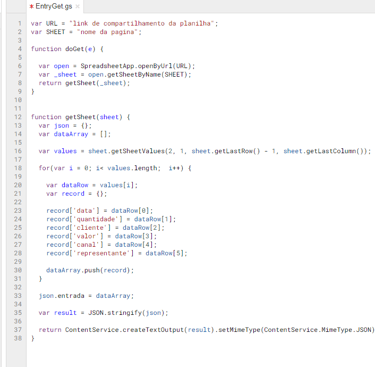Click the string "nome da pagina"
The width and height of the screenshot is (375, 367).
click(x=107, y=32)
